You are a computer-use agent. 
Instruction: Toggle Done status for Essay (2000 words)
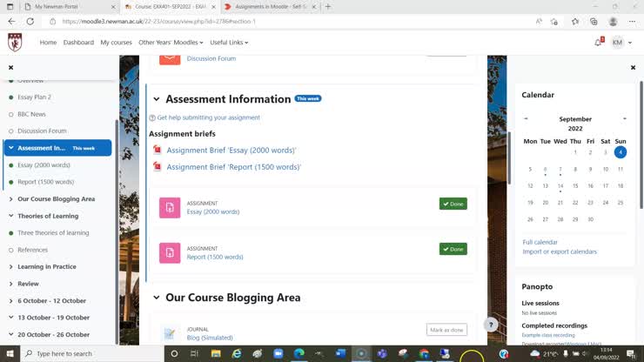click(x=453, y=204)
